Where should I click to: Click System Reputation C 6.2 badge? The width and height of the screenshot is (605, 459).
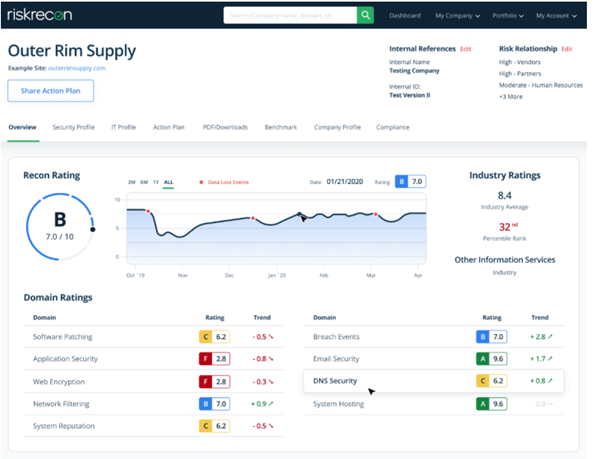tap(215, 426)
